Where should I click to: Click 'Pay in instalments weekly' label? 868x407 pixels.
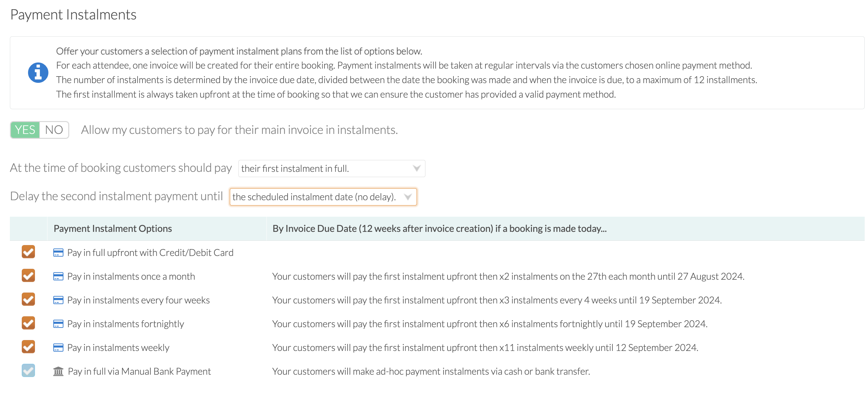118,348
